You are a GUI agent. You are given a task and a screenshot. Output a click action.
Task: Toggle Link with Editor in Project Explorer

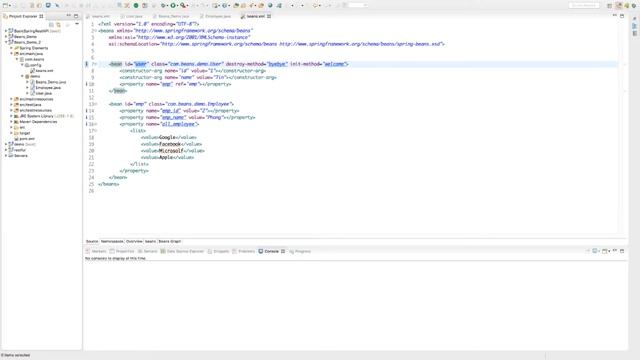click(x=58, y=24)
